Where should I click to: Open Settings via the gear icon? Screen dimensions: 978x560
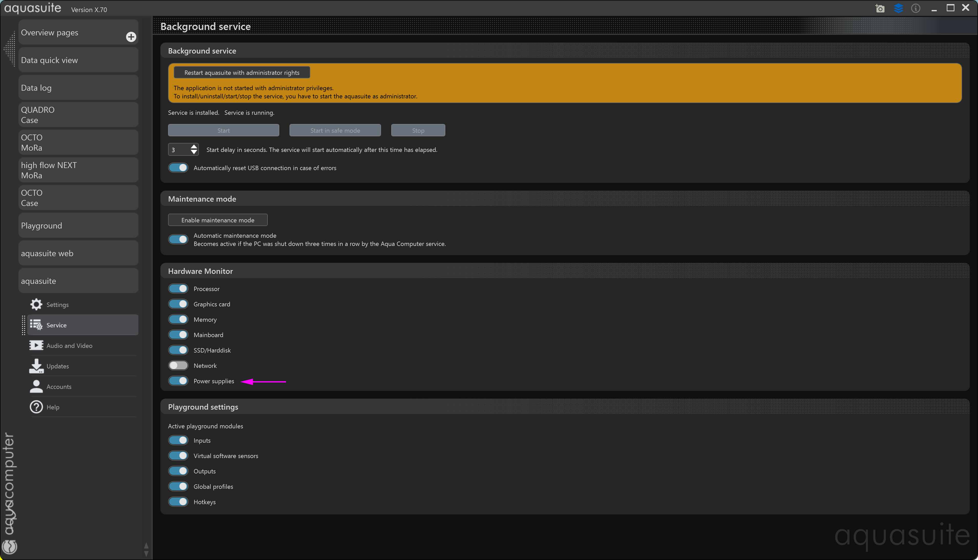click(x=36, y=304)
